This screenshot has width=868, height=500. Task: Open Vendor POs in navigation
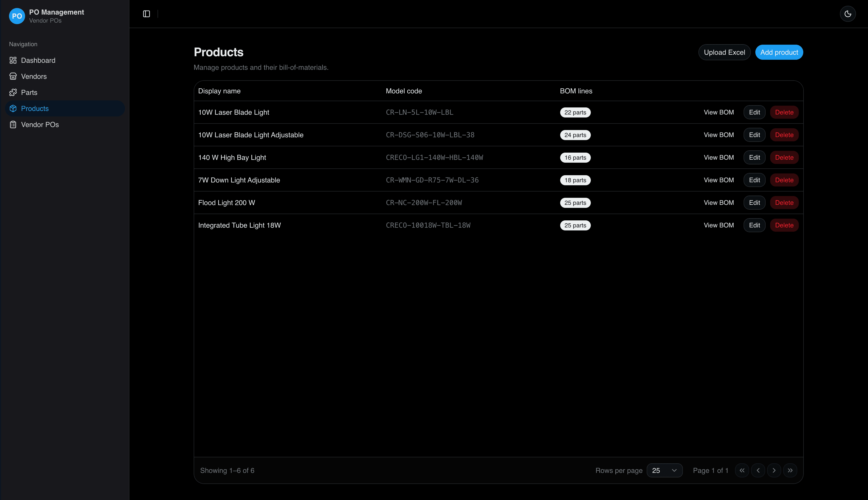(65, 125)
